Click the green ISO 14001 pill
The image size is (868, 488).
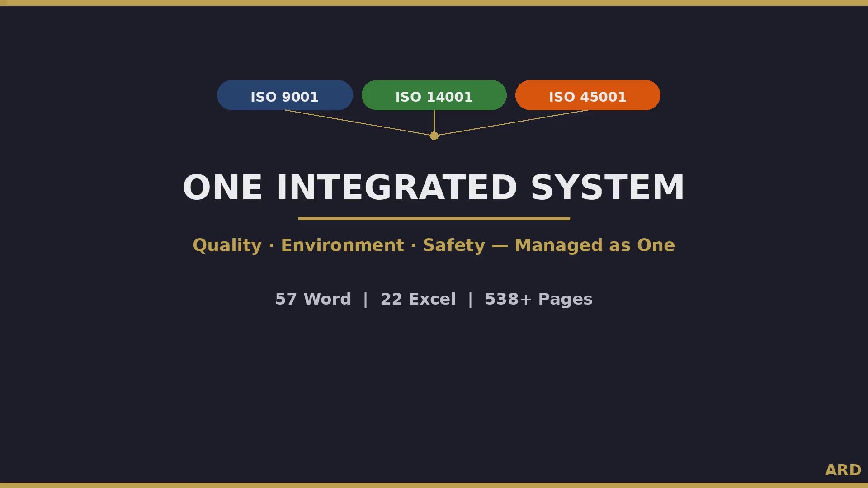(434, 95)
